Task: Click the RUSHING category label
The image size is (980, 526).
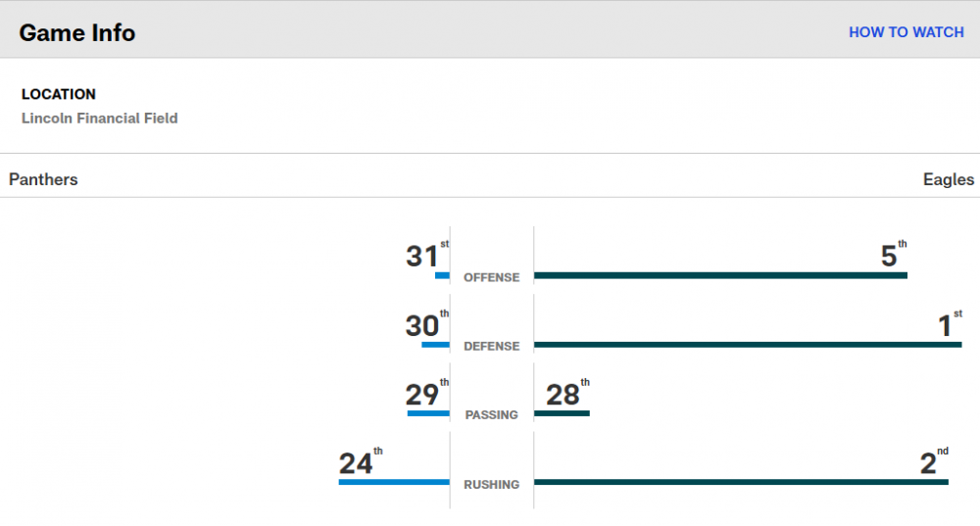Action: point(491,484)
